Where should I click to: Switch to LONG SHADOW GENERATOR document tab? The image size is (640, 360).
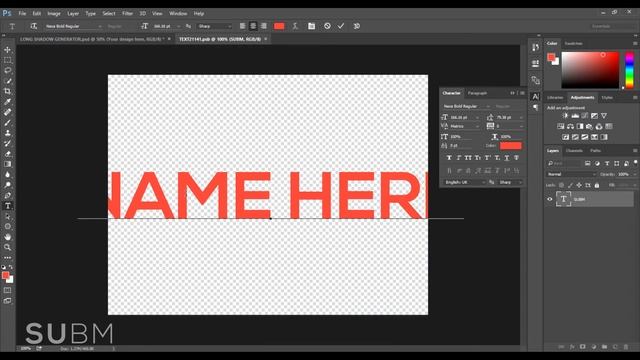[x=92, y=39]
